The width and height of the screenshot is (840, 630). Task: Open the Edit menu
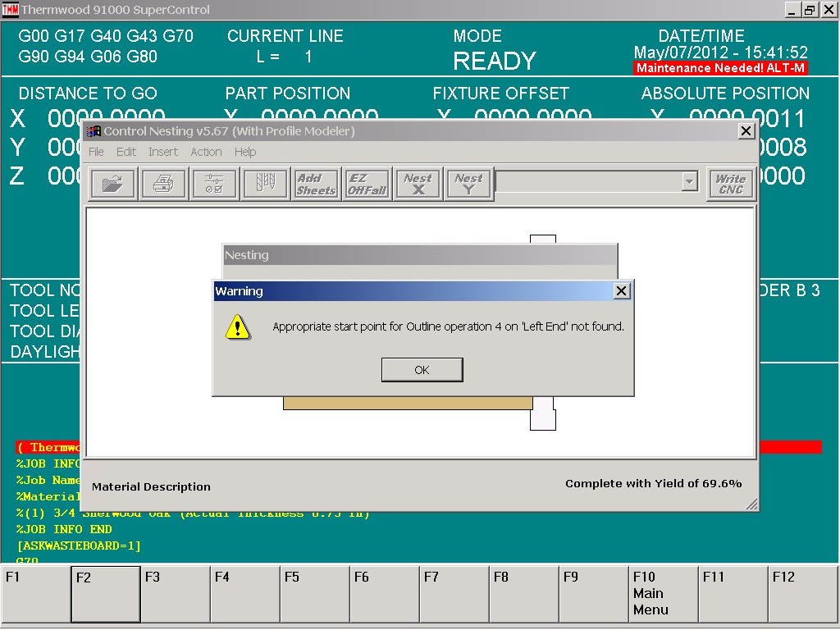[x=126, y=152]
